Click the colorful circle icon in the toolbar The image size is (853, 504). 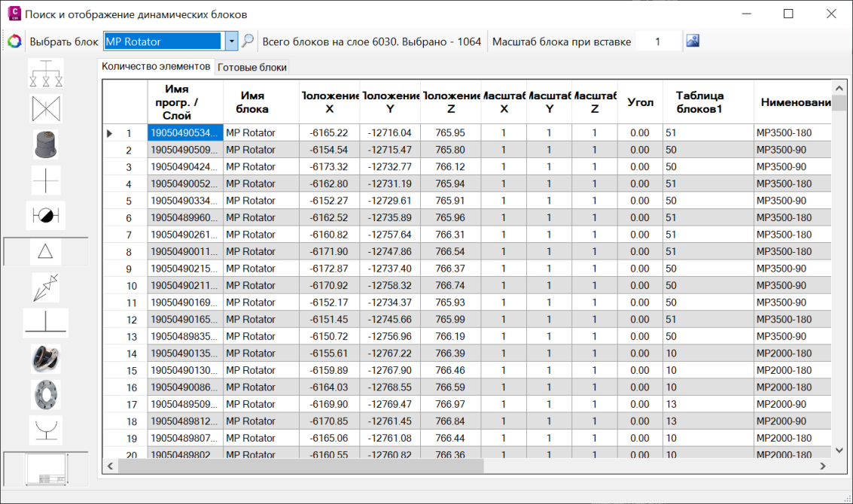pyautogui.click(x=14, y=41)
